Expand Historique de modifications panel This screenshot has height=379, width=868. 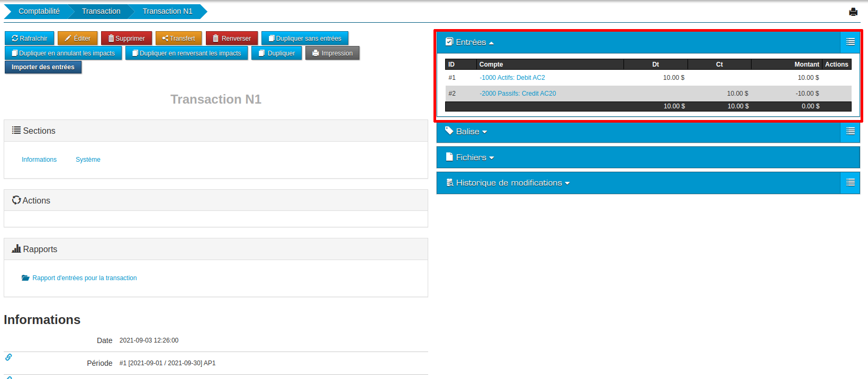pyautogui.click(x=508, y=183)
